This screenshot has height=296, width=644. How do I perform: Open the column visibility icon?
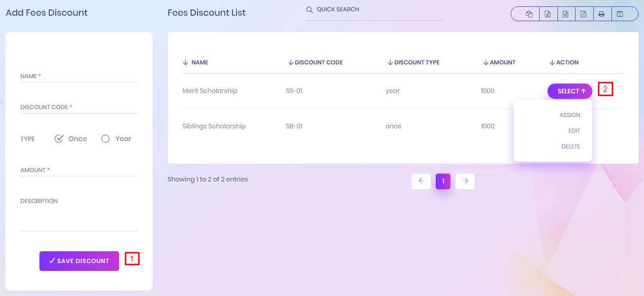pos(619,14)
